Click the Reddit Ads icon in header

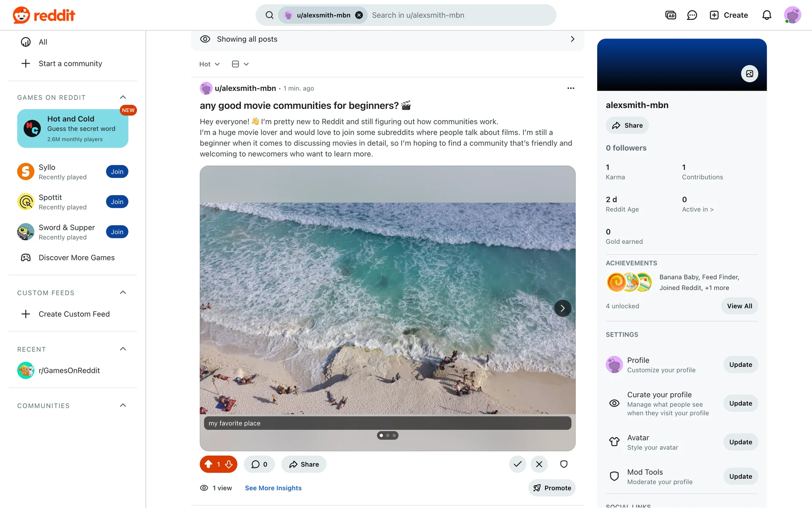click(x=671, y=15)
